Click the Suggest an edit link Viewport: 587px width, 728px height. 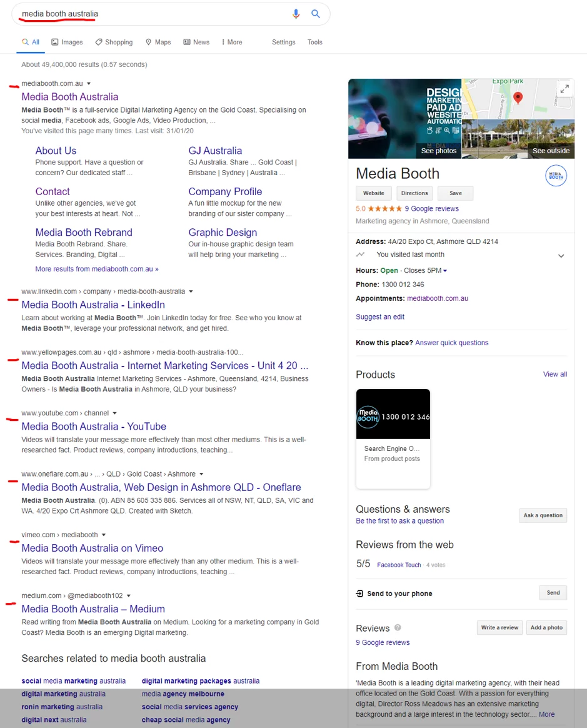[380, 316]
